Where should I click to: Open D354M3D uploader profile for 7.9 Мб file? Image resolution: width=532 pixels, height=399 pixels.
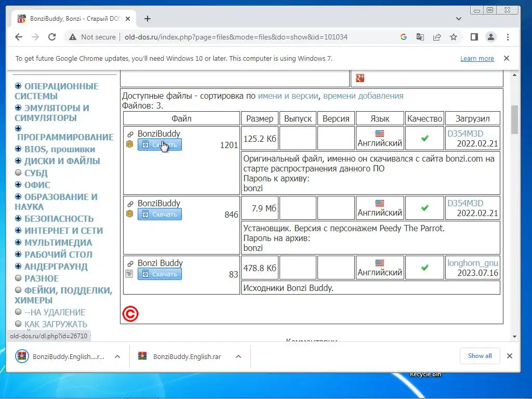(x=465, y=203)
